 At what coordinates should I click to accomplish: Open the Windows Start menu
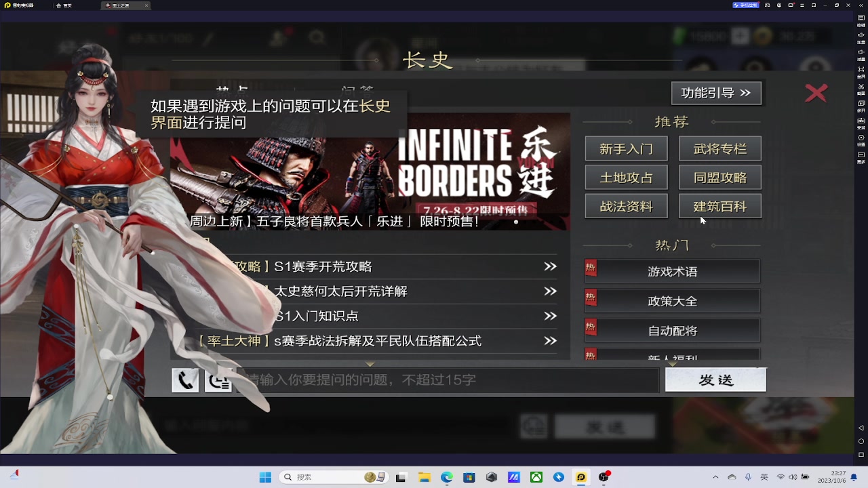pyautogui.click(x=264, y=477)
